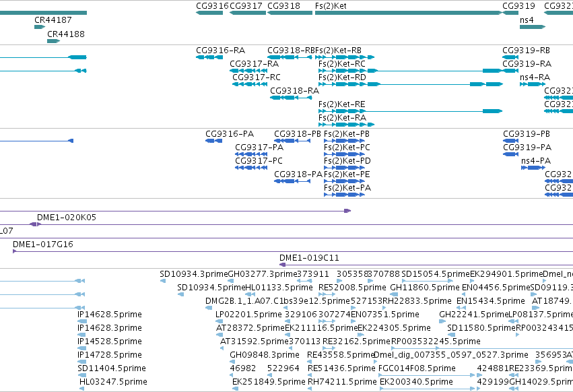The image size is (573, 392).
Task: Select clone DME1-019C11
Action: click(x=426, y=265)
